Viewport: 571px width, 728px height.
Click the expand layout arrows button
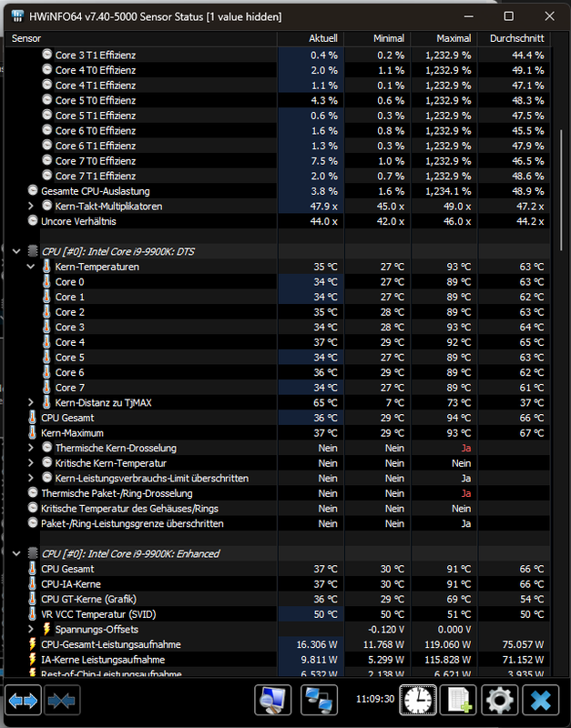click(x=24, y=700)
